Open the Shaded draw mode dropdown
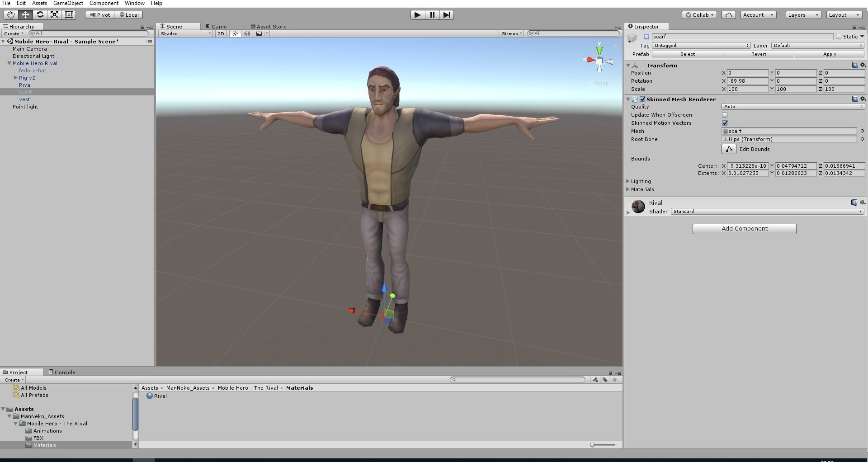Viewport: 868px width, 462px height. 186,33
